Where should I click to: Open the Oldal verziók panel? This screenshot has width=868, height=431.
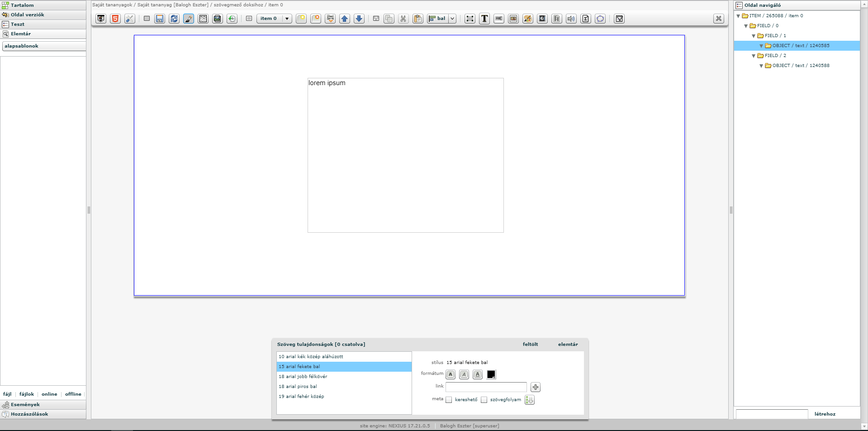pyautogui.click(x=27, y=14)
